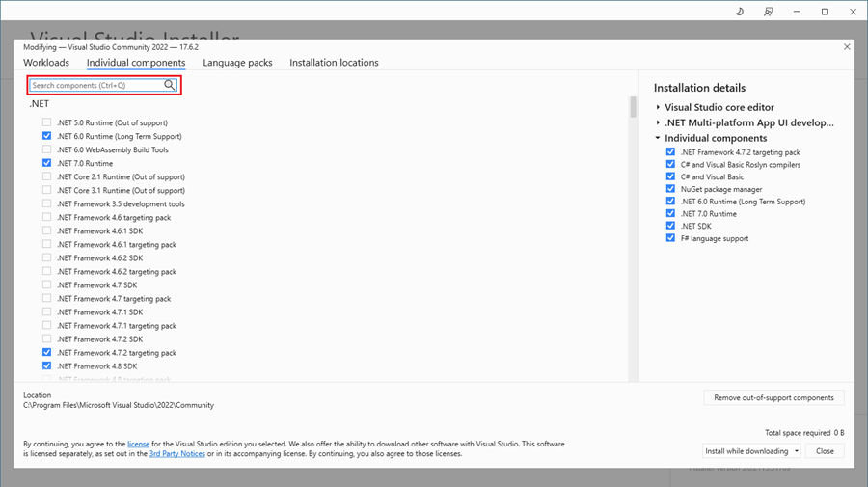Check .NET Framework 4.6.2 SDK
Screen dimensions: 868x487
pyautogui.click(x=46, y=257)
